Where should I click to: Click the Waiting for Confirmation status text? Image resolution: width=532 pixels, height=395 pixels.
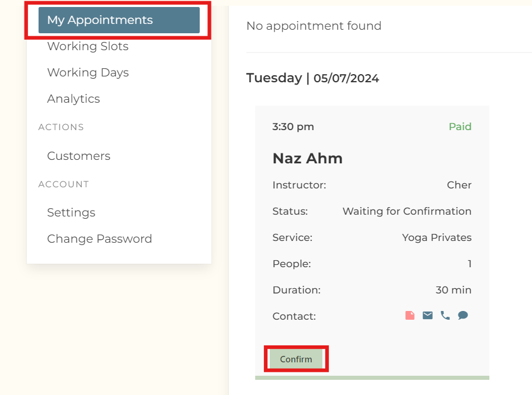406,212
